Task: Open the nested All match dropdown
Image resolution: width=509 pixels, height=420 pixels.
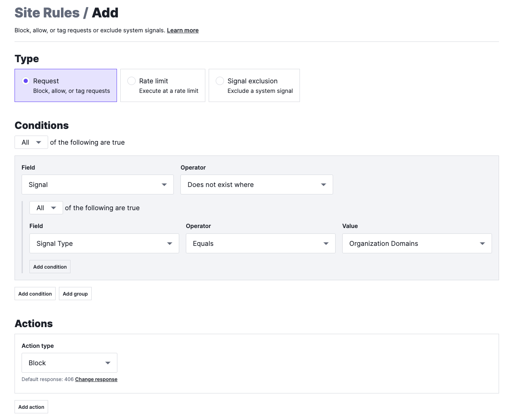Action: (x=46, y=208)
